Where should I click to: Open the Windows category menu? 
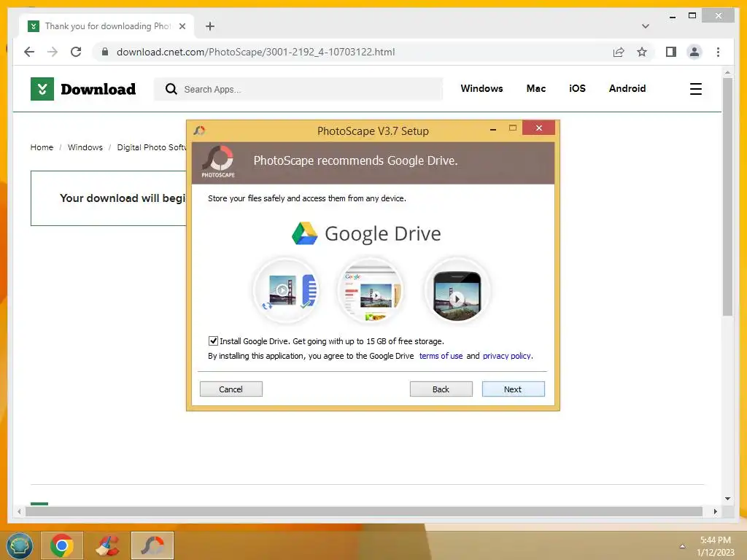[x=481, y=88]
